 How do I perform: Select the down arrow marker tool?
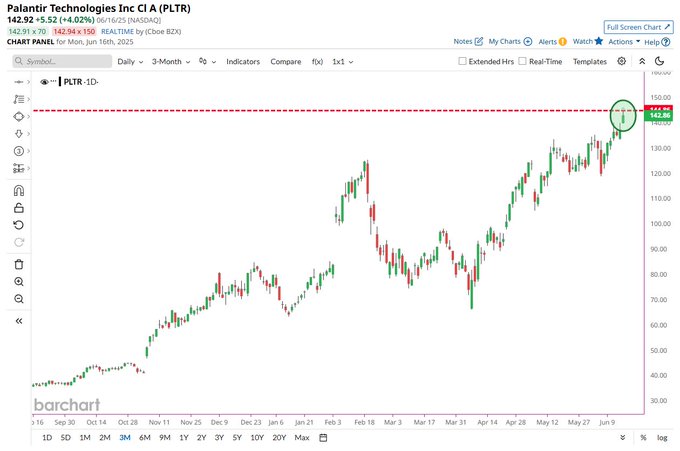pyautogui.click(x=19, y=134)
